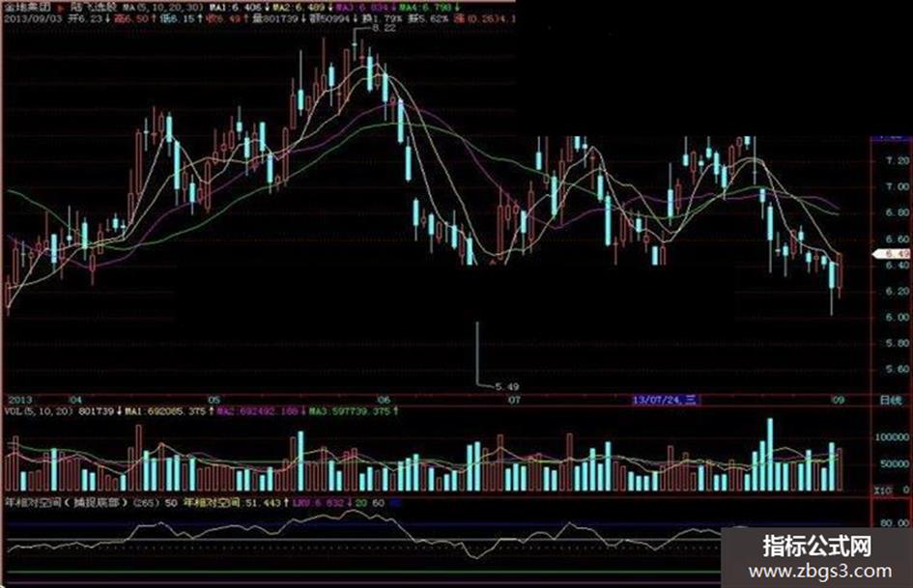The width and height of the screenshot is (913, 588).
Task: Click the 07 month label on time axis
Action: 514,400
